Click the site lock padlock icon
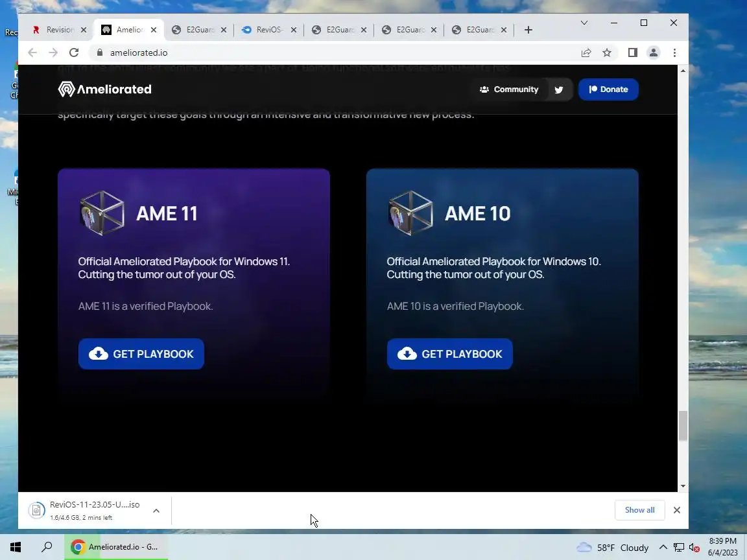 (x=100, y=53)
